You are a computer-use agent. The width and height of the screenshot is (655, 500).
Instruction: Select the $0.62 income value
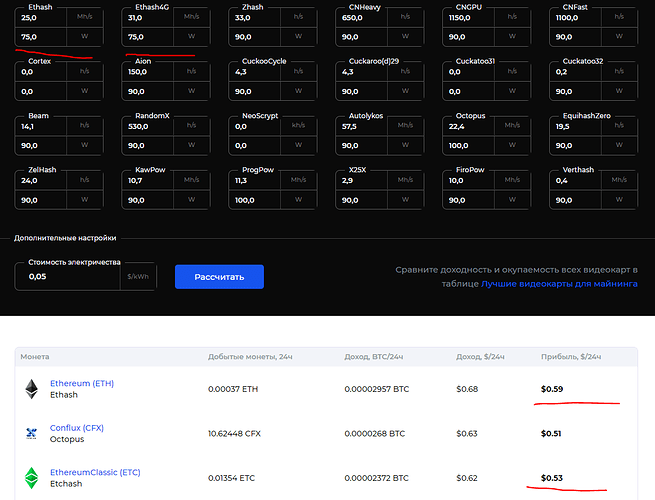click(x=467, y=478)
